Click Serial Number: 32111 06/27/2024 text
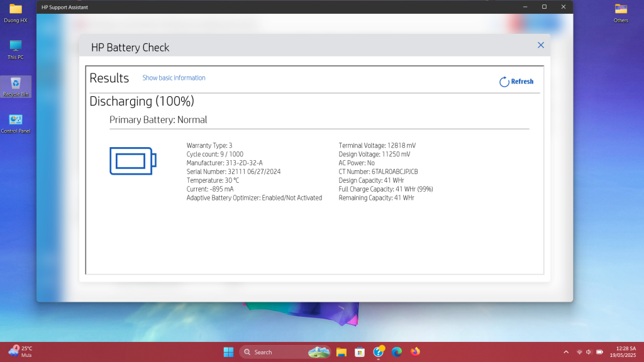The height and width of the screenshot is (362, 644). (234, 172)
